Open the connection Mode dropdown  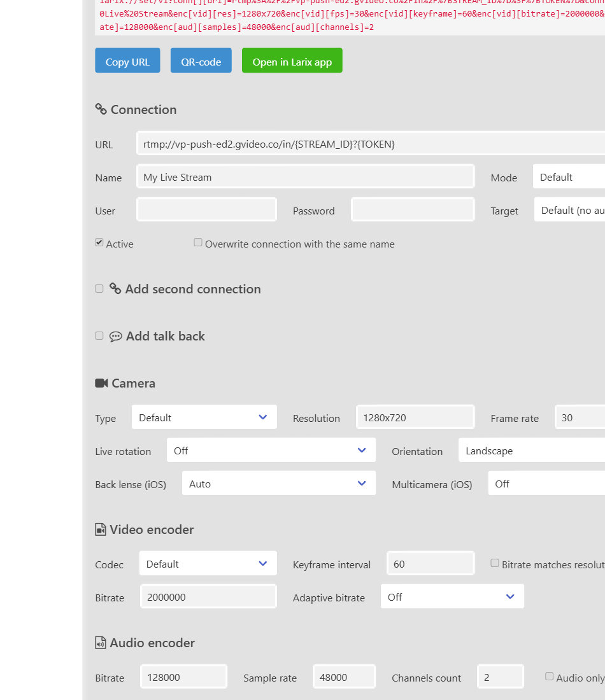click(569, 177)
